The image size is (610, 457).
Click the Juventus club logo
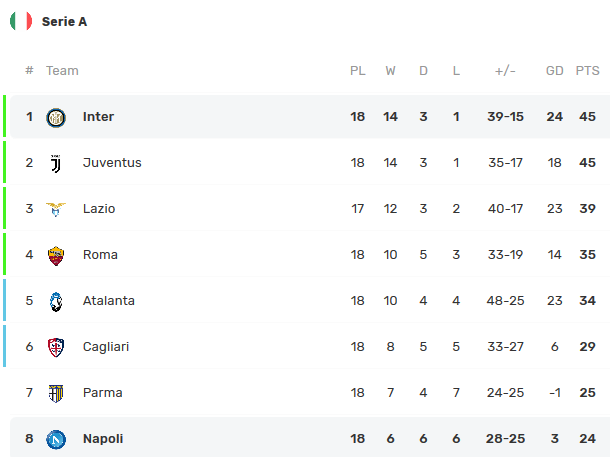(56, 163)
